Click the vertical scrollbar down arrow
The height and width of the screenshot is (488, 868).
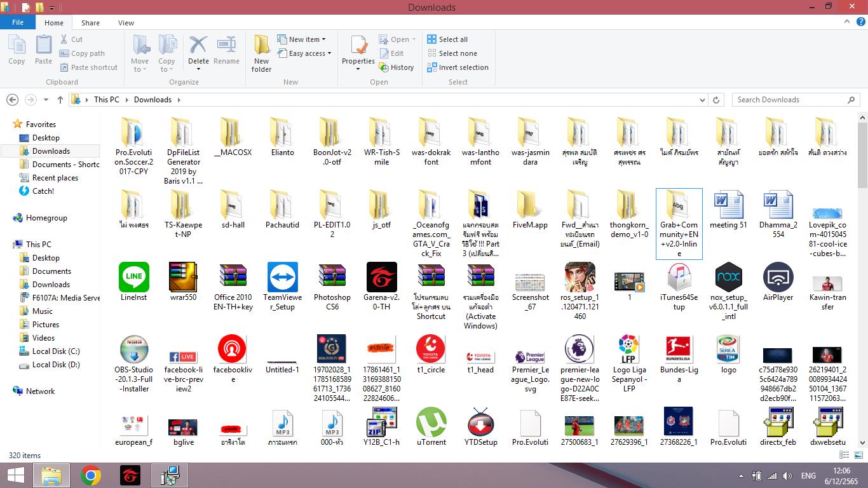pos(862,443)
